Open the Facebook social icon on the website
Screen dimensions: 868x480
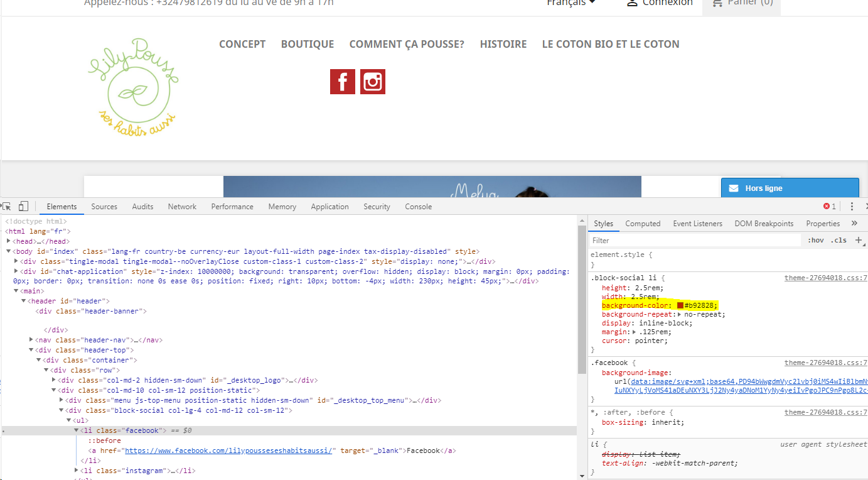(x=343, y=82)
